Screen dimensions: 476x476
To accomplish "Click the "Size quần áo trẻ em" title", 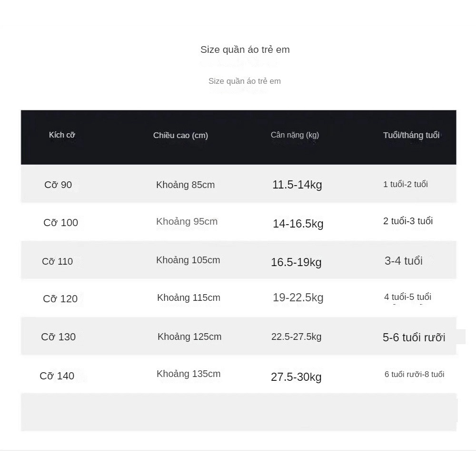I will tap(245, 50).
